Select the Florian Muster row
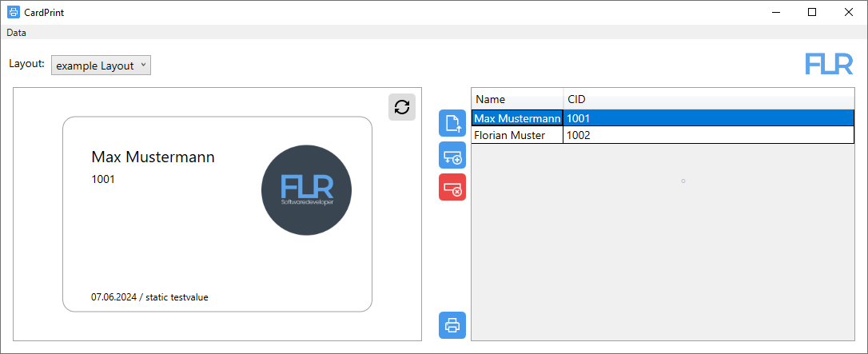 coord(663,136)
